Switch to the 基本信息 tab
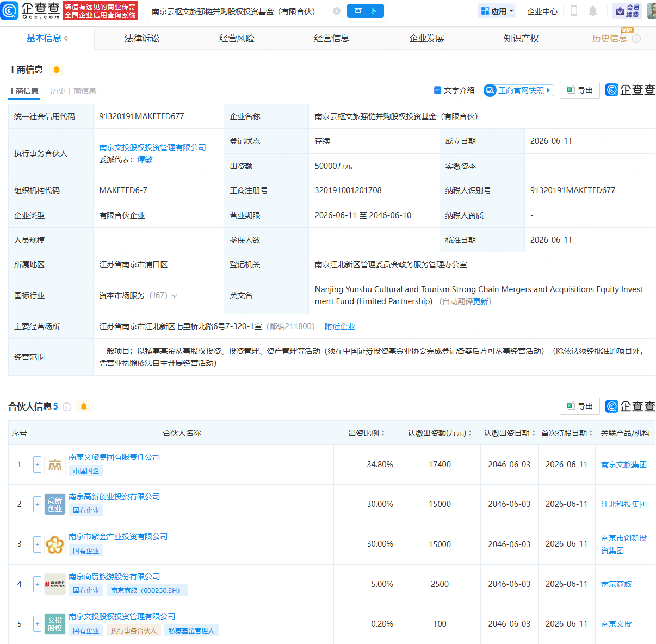 click(47, 38)
